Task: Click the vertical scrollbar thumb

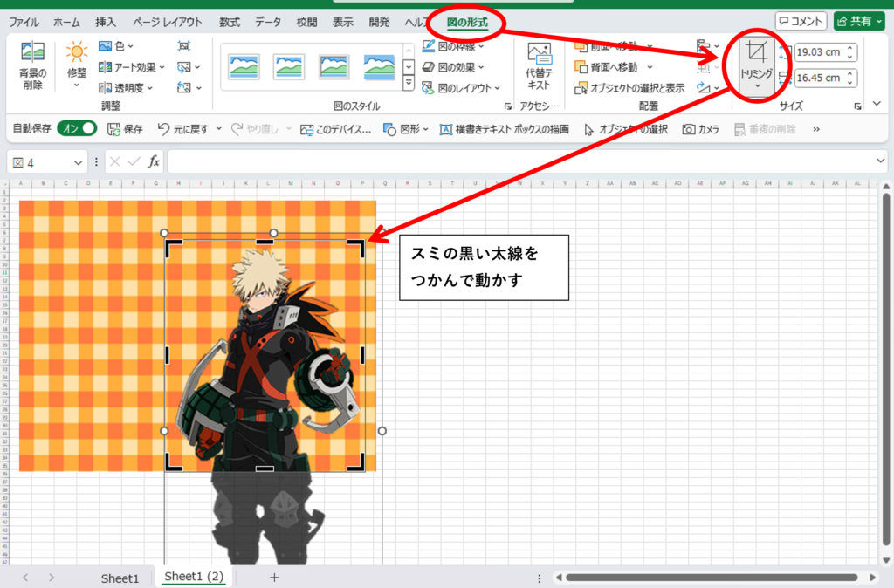Action: click(x=885, y=371)
